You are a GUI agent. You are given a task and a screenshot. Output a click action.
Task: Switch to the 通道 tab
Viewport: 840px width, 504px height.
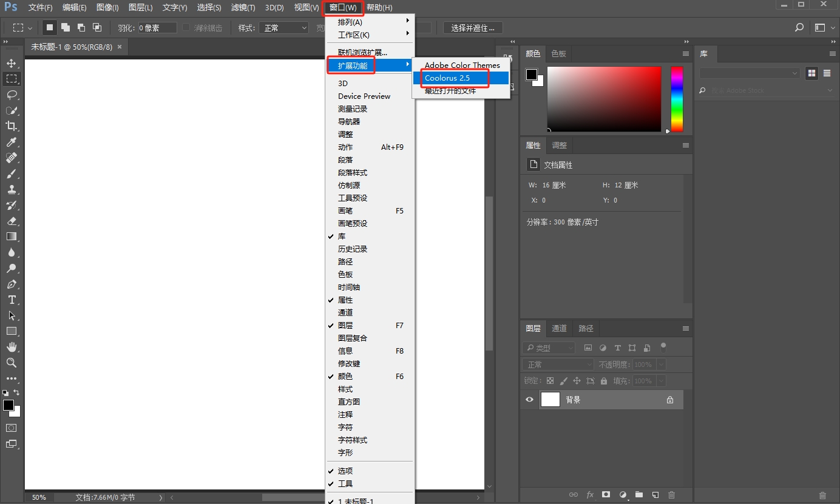tap(558, 328)
